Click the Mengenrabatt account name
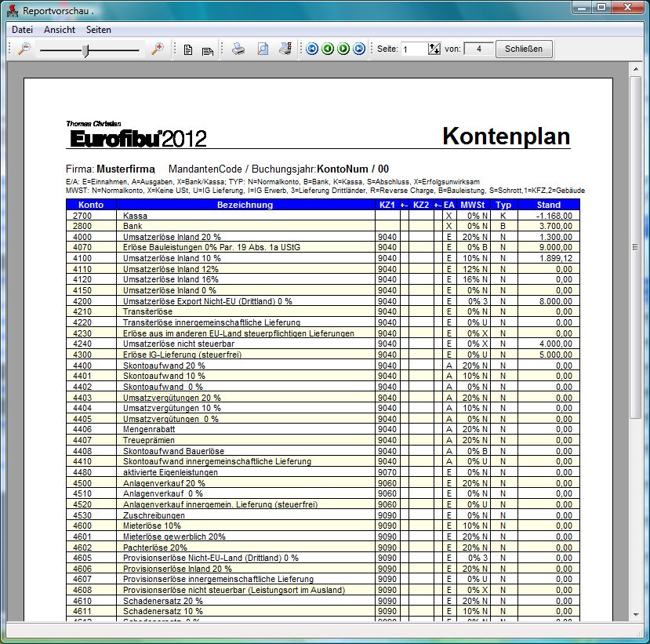Image resolution: width=650 pixels, height=644 pixels. coord(149,430)
